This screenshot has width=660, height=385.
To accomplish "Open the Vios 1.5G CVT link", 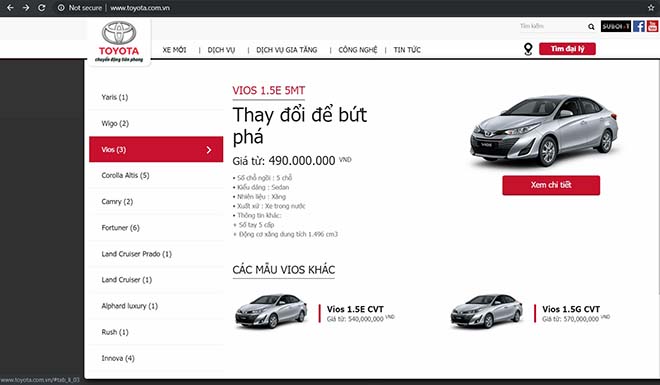I will point(571,309).
